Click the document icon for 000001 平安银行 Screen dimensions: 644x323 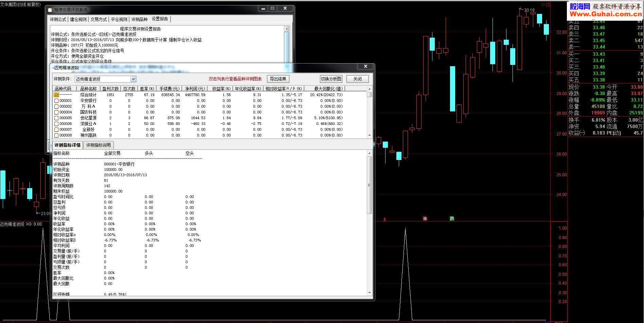56,101
